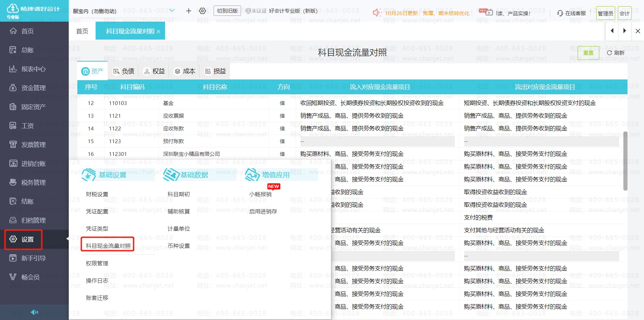The height and width of the screenshot is (320, 644).
Task: Close the 科目现金流量对照 tab
Action: (159, 32)
